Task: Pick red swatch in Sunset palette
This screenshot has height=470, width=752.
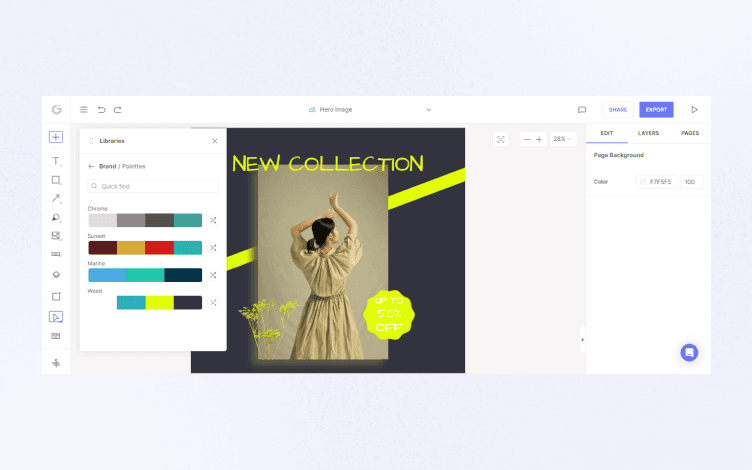Action: point(159,247)
